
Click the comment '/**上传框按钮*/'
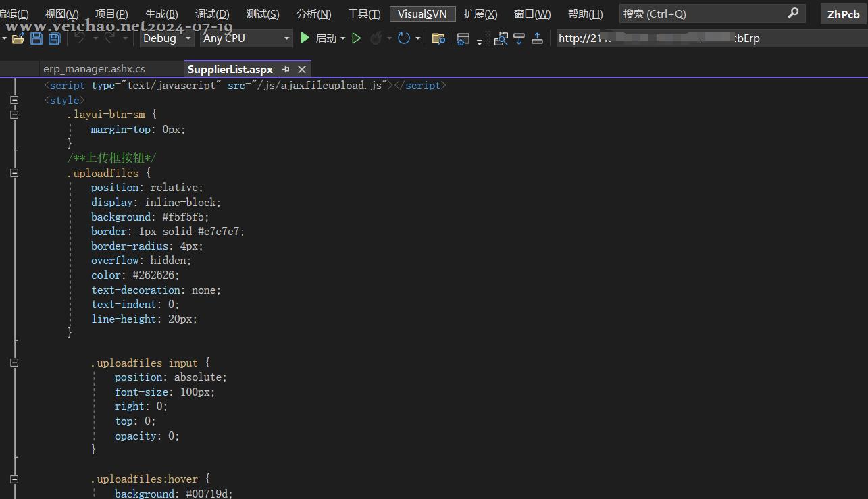[x=111, y=158]
